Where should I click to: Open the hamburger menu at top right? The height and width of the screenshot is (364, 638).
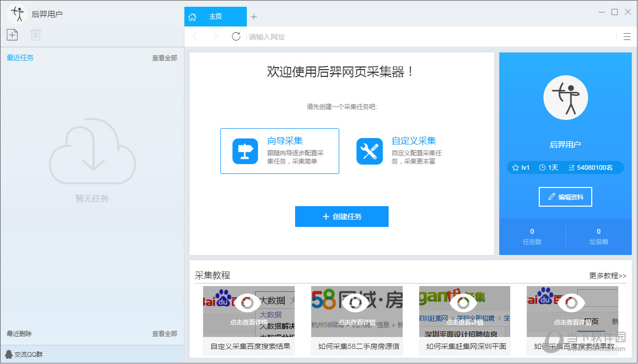pyautogui.click(x=627, y=36)
